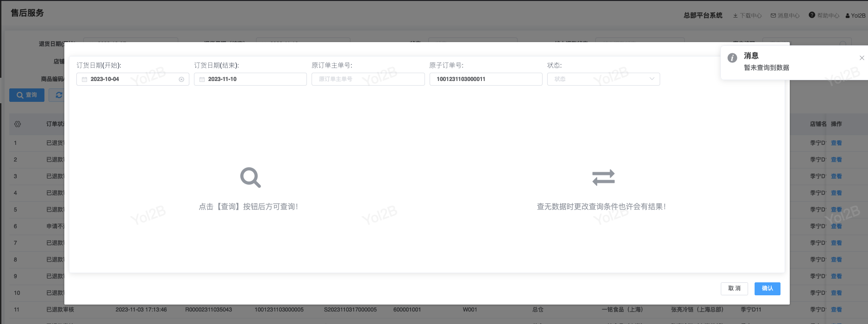This screenshot has height=324, width=868.
Task: Click cell S2023110317000005 in row 11
Action: point(350,310)
